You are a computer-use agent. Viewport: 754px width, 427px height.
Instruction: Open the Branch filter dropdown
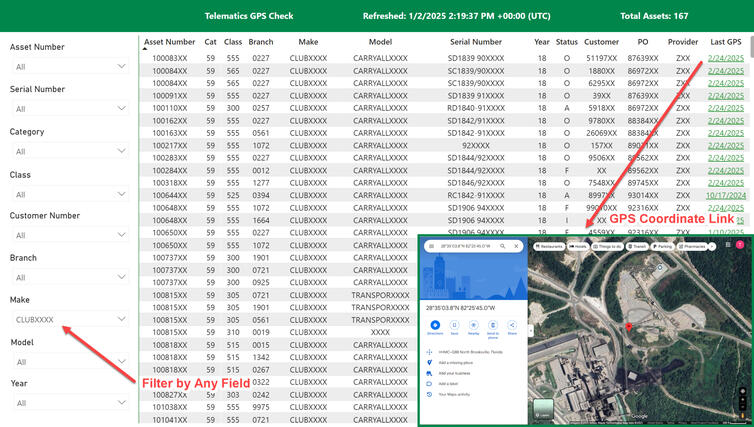(x=68, y=277)
